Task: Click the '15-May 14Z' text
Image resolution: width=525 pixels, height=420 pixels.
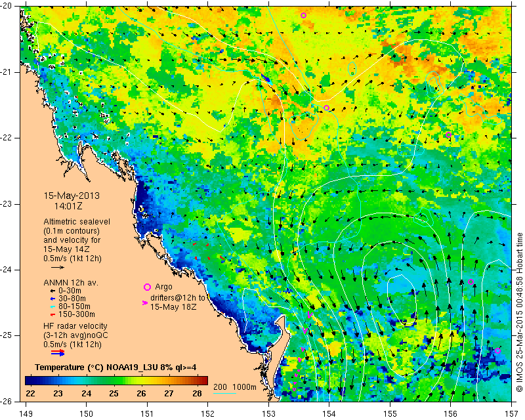Action: point(66,249)
